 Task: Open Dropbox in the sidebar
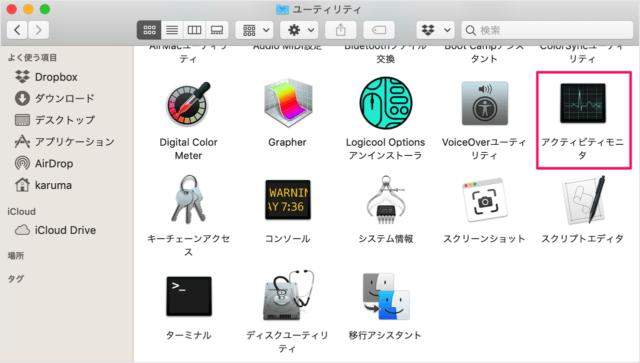click(46, 77)
